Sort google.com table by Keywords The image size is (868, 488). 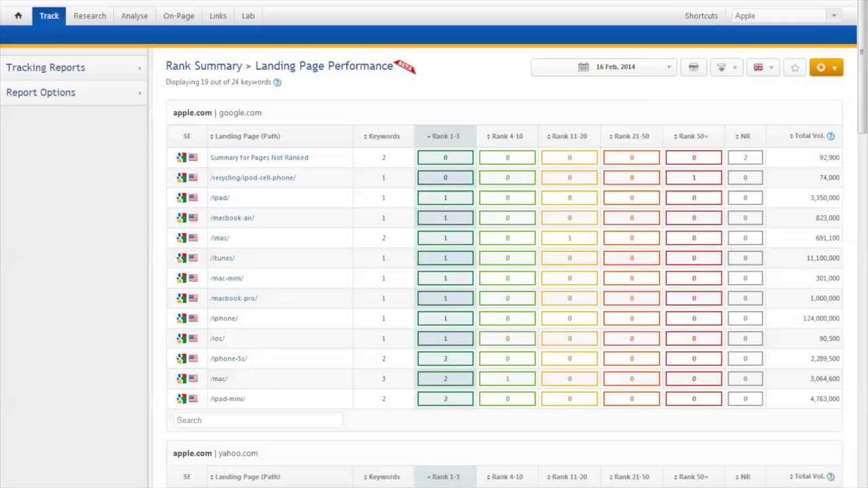(382, 136)
